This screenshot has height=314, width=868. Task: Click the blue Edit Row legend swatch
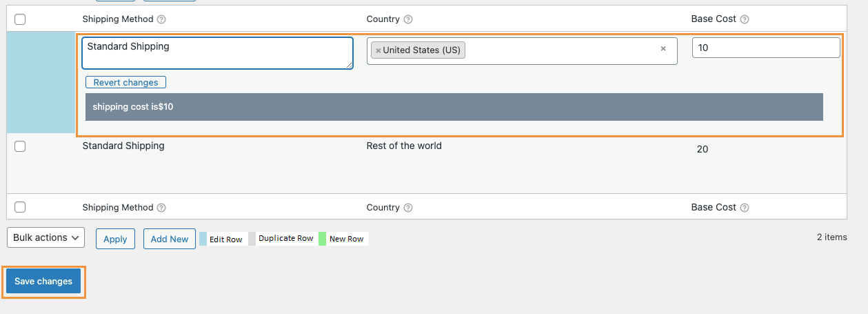pyautogui.click(x=203, y=239)
